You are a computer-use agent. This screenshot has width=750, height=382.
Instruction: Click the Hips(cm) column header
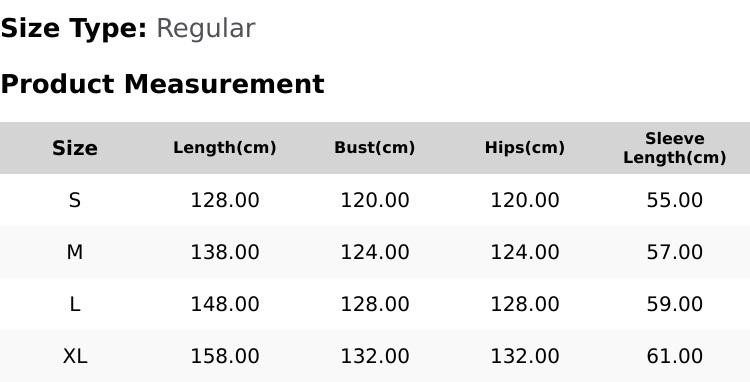[x=525, y=148]
